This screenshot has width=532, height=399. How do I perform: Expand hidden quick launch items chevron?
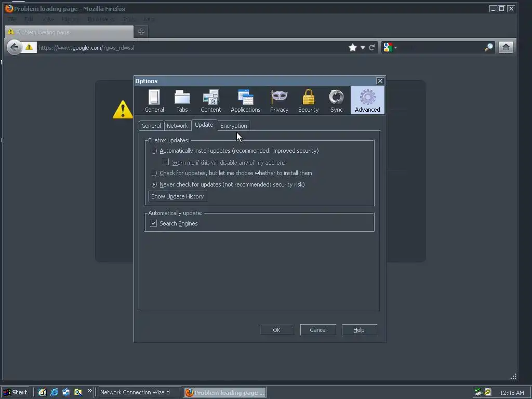click(x=89, y=391)
